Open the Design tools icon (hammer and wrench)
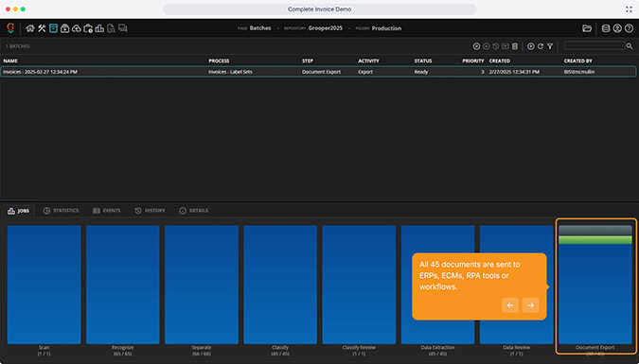Screen dimensions: 639x364 42,28
